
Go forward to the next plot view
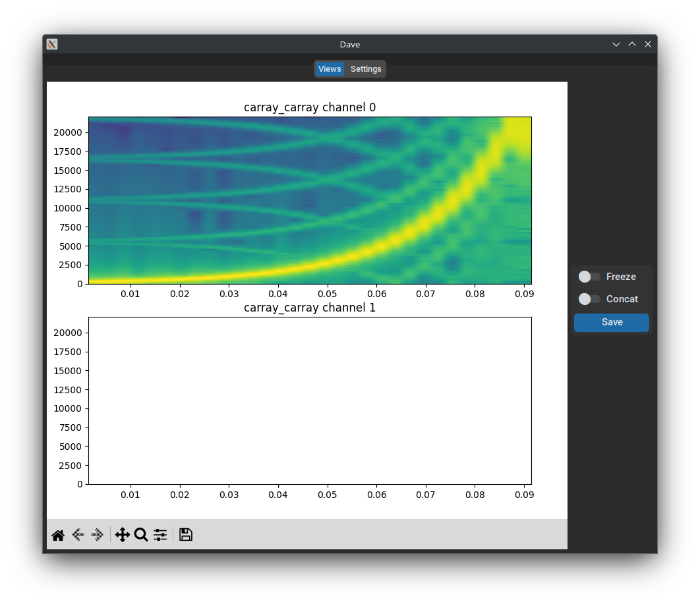tap(98, 535)
